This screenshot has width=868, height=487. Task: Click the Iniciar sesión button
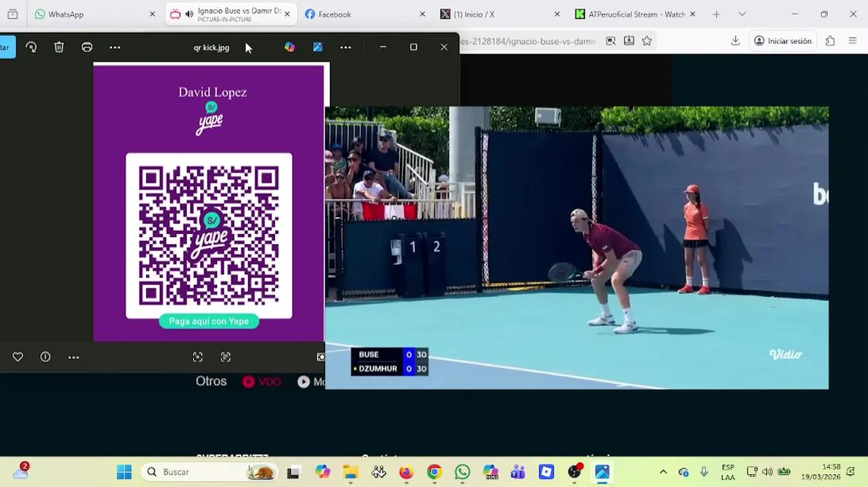point(783,41)
